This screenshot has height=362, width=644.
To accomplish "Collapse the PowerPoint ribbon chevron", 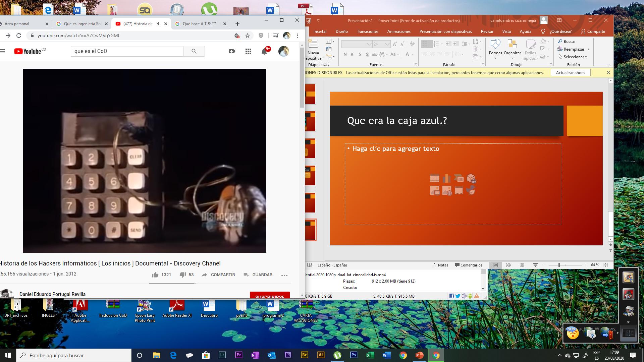I will (x=609, y=65).
